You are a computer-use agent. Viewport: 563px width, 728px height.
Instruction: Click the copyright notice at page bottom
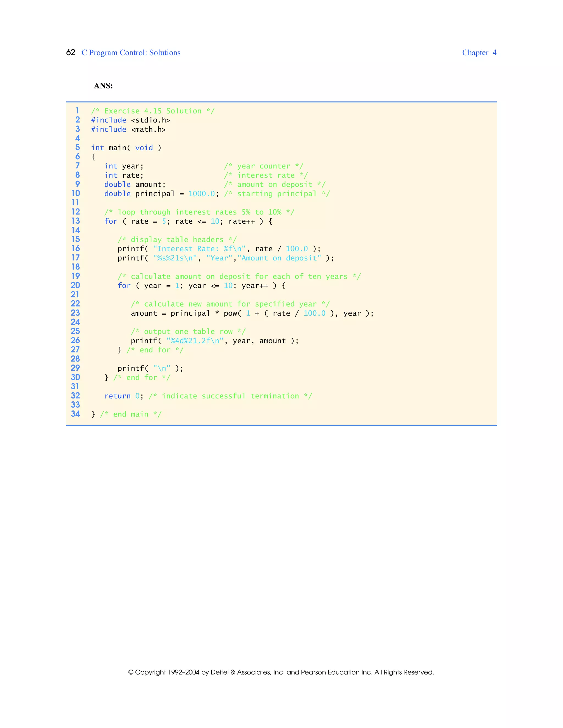coord(281,672)
